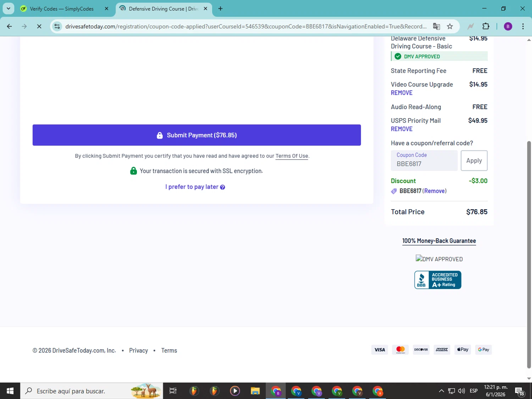Select "Have a coupon/referral code?" text

click(x=432, y=143)
